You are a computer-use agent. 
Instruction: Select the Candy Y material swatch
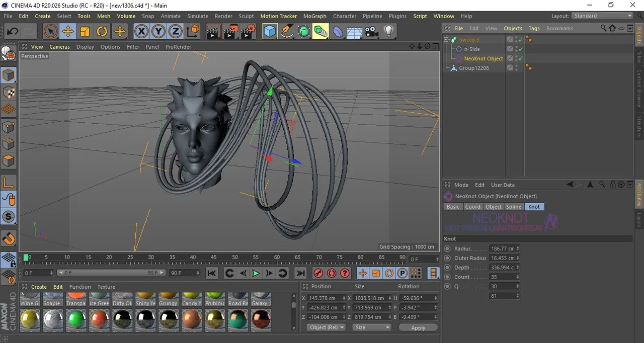pos(192,300)
